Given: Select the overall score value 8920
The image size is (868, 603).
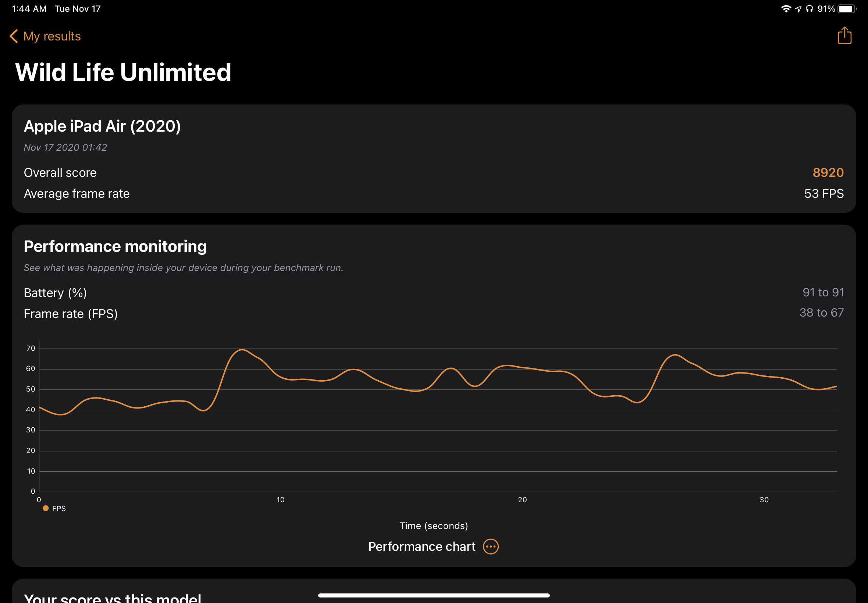Looking at the screenshot, I should 828,172.
